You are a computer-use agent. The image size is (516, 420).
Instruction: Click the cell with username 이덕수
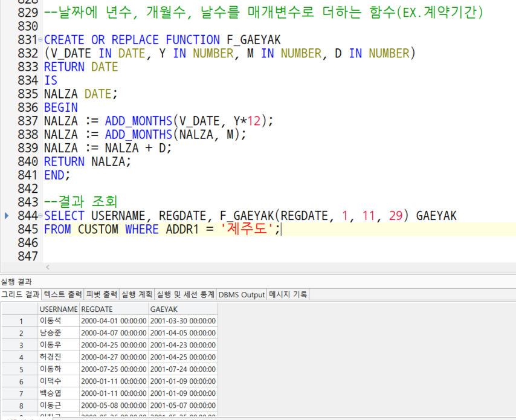pos(59,381)
